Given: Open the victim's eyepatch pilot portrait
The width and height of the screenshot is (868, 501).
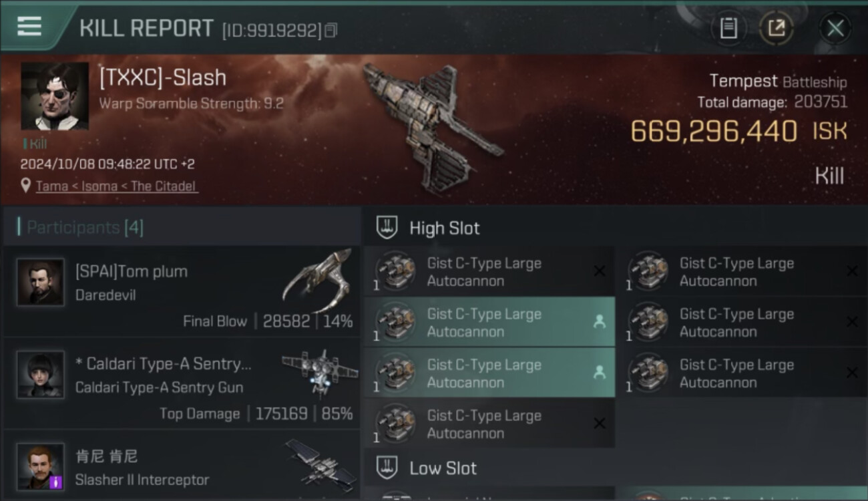Looking at the screenshot, I should [55, 96].
